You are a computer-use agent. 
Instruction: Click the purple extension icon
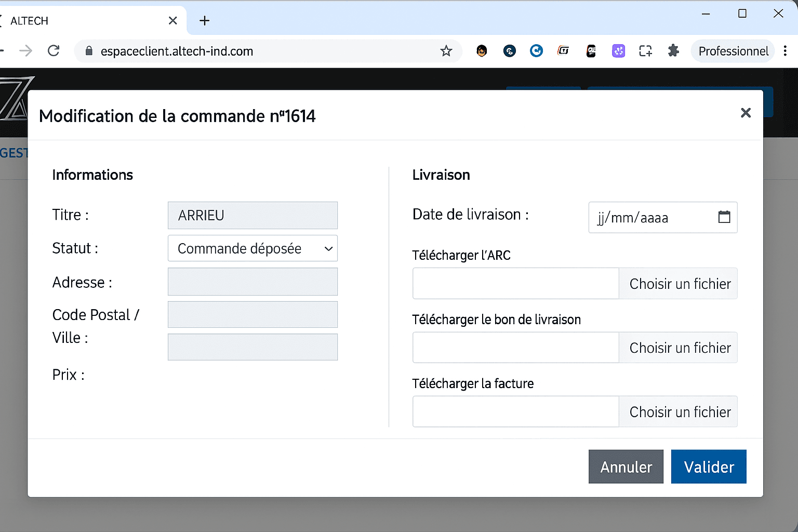tap(618, 51)
